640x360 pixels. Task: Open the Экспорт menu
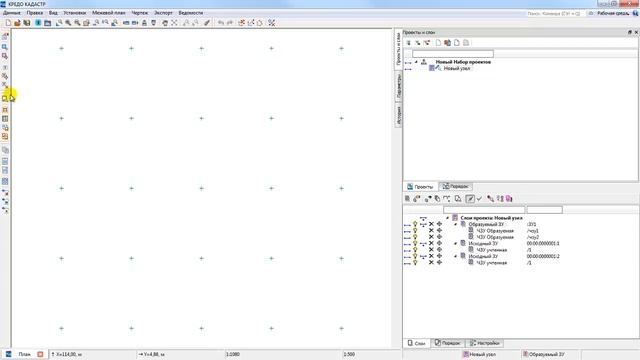tap(163, 13)
